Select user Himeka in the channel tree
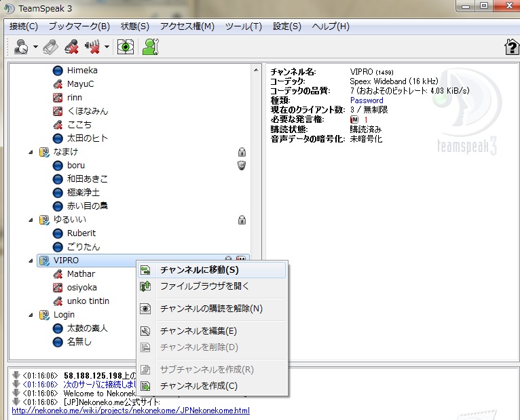Image resolution: width=520 pixels, height=420 pixels. pos(81,71)
